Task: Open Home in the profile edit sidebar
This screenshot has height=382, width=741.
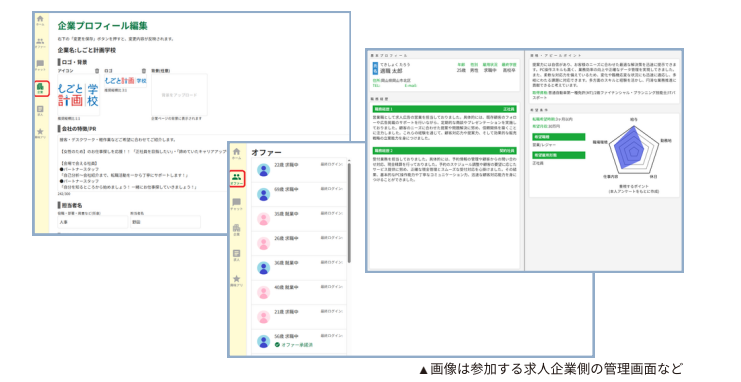Action: tap(40, 20)
